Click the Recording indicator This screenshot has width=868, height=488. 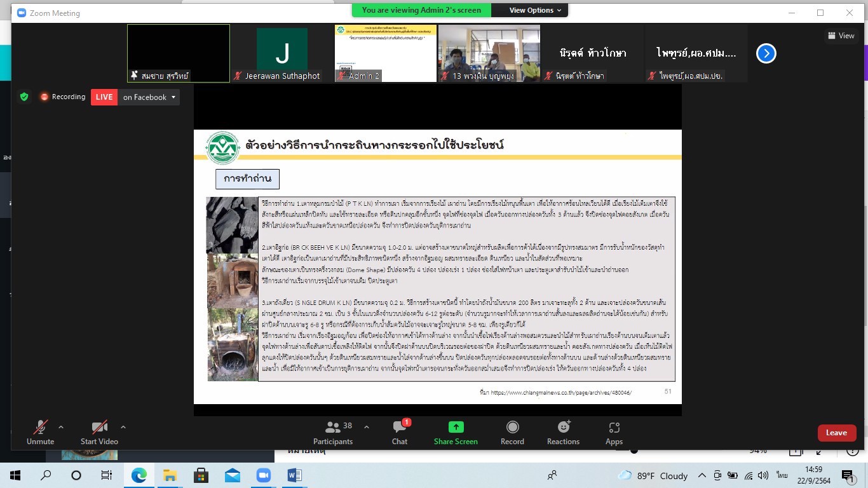click(x=63, y=97)
